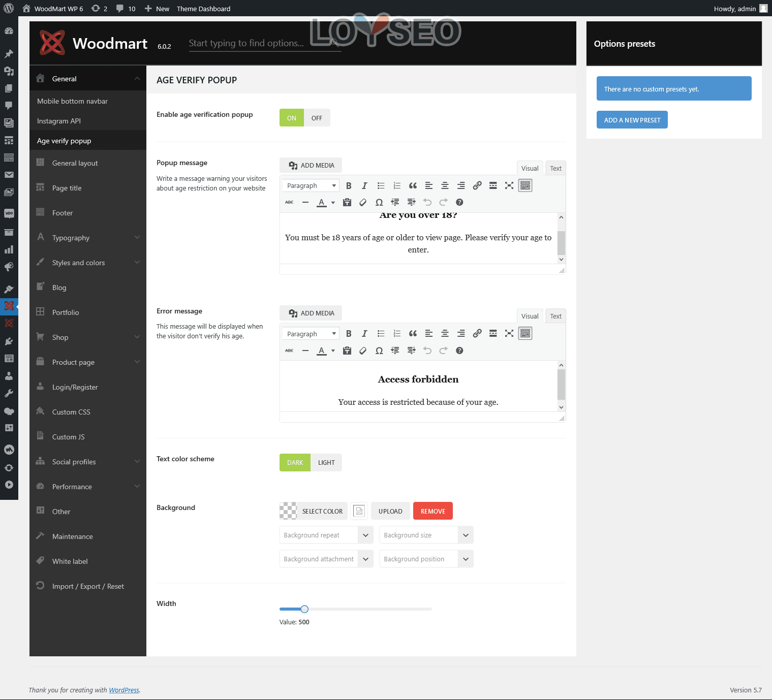This screenshot has height=700, width=772.
Task: Click paste as text icon in Popup message editor
Action: point(347,202)
